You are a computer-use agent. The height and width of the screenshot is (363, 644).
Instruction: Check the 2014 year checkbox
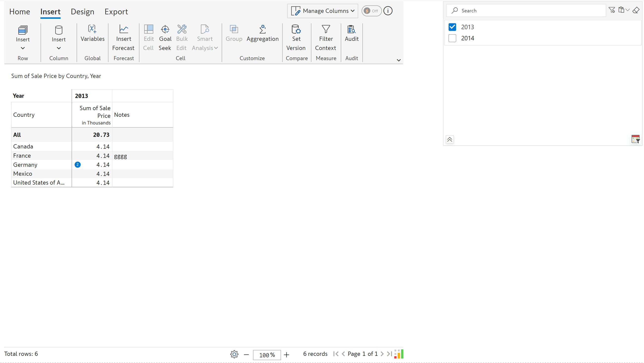point(452,38)
